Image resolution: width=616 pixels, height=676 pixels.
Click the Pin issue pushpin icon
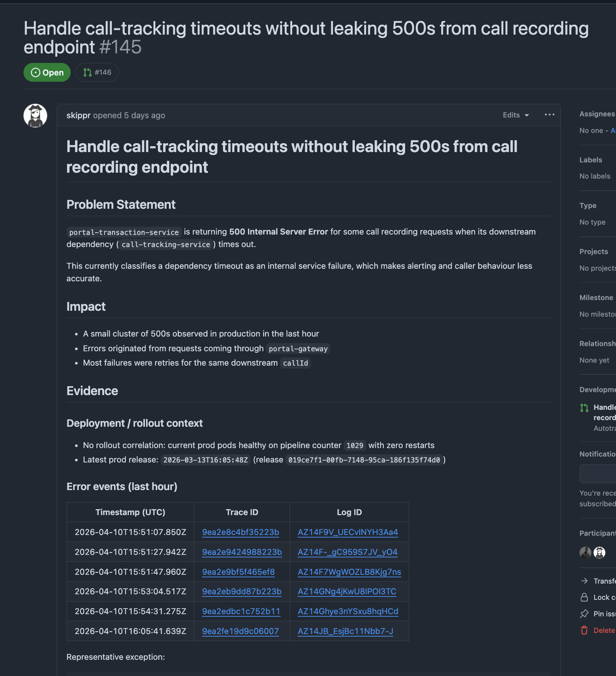[x=584, y=614]
